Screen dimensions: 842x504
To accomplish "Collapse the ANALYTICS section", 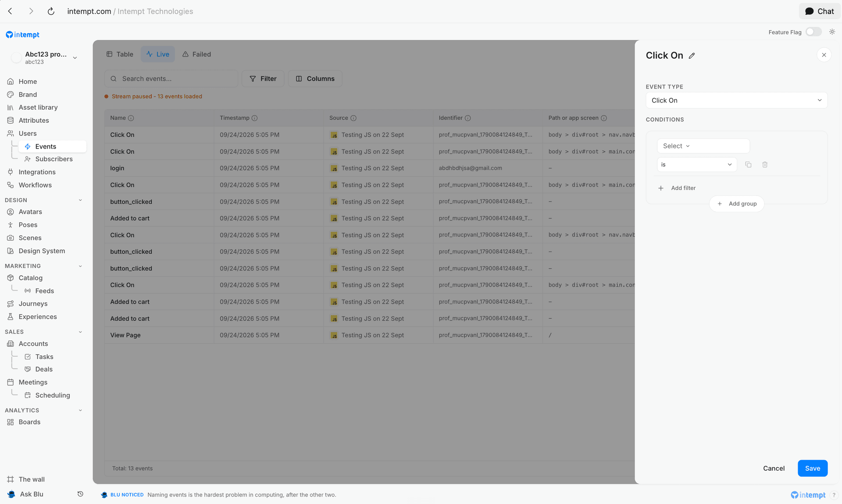I will pos(80,411).
